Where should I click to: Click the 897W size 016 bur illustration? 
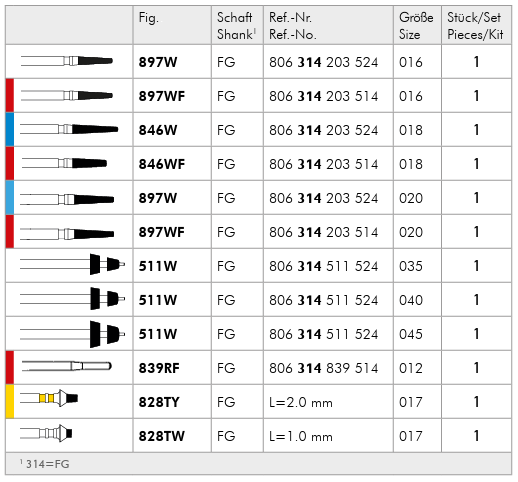(x=67, y=61)
